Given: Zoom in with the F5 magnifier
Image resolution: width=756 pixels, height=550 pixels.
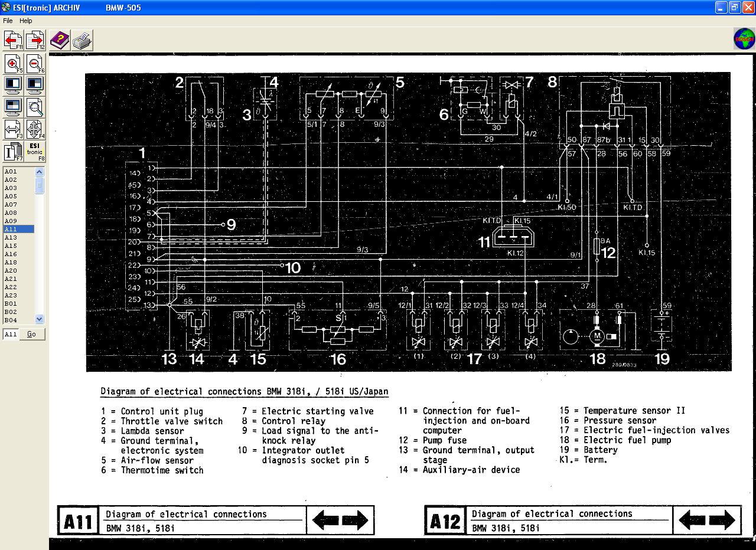Looking at the screenshot, I should (x=13, y=63).
